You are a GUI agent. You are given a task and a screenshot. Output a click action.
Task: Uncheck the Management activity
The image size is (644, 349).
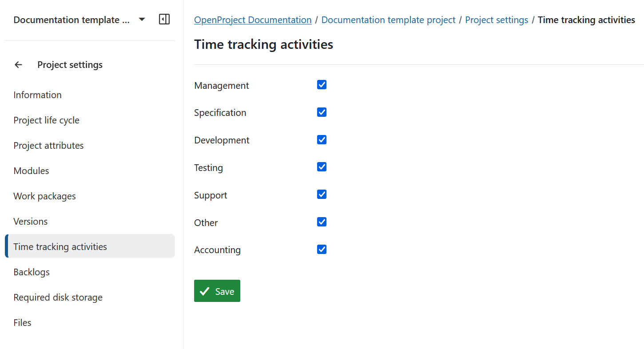coord(322,84)
